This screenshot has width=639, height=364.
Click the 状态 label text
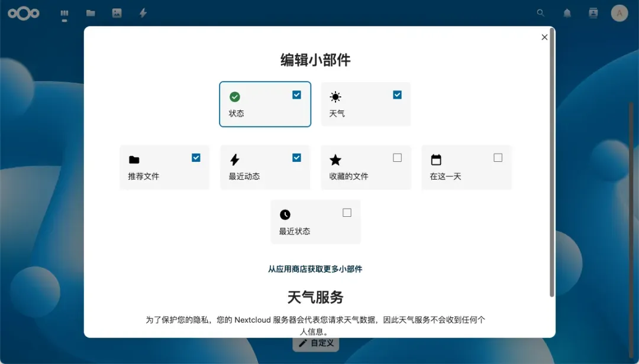[x=236, y=113]
